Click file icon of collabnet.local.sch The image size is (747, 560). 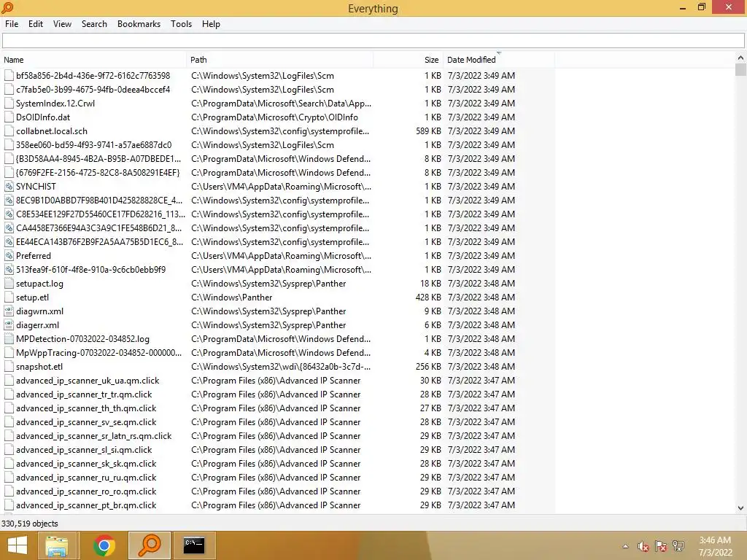[x=9, y=131]
